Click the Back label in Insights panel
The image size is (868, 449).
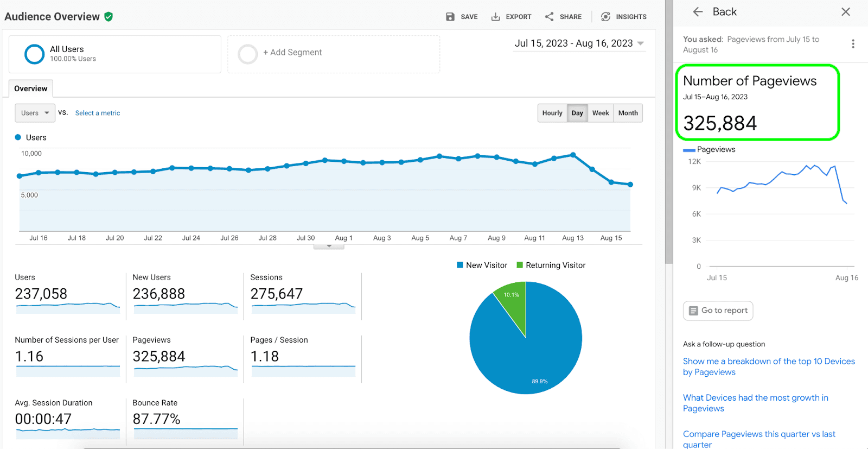(725, 12)
